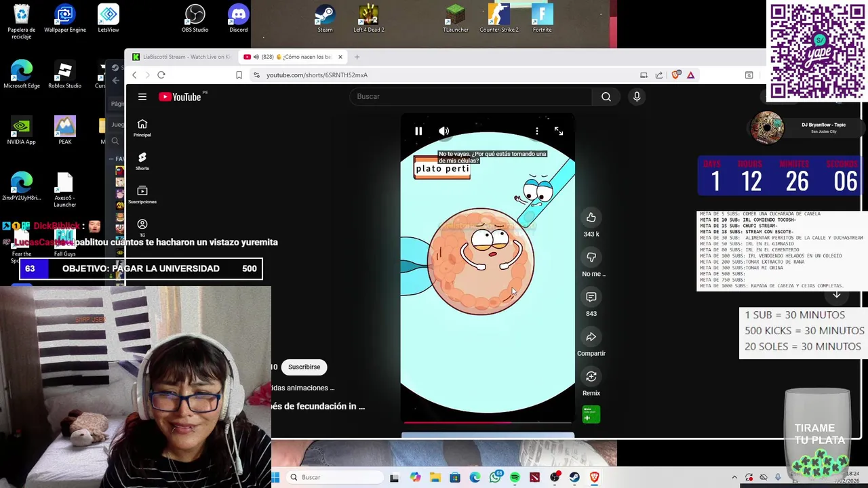Select the Steam desktop icon
Image resolution: width=868 pixels, height=488 pixels.
tap(325, 19)
